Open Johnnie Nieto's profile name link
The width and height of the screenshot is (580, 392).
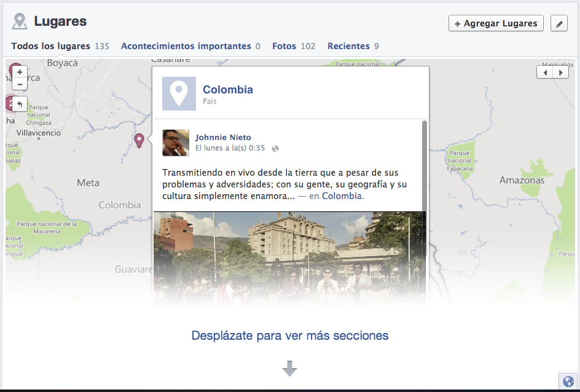coord(223,137)
